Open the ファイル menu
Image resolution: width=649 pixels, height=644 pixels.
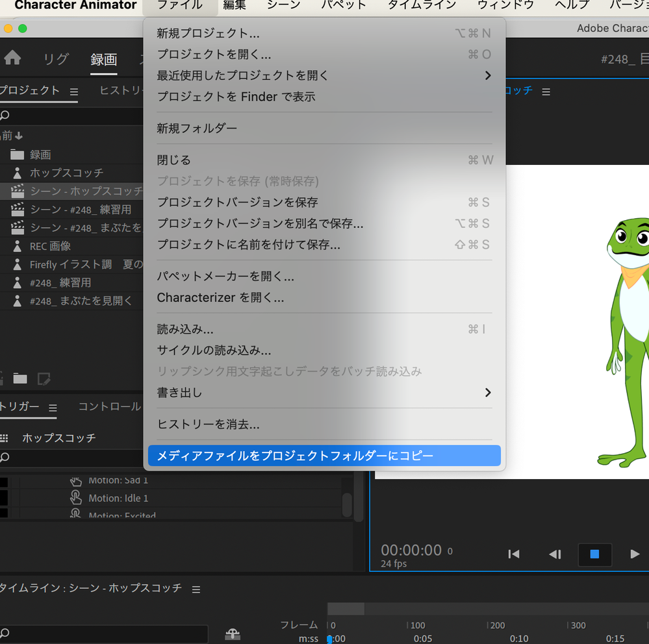(180, 5)
